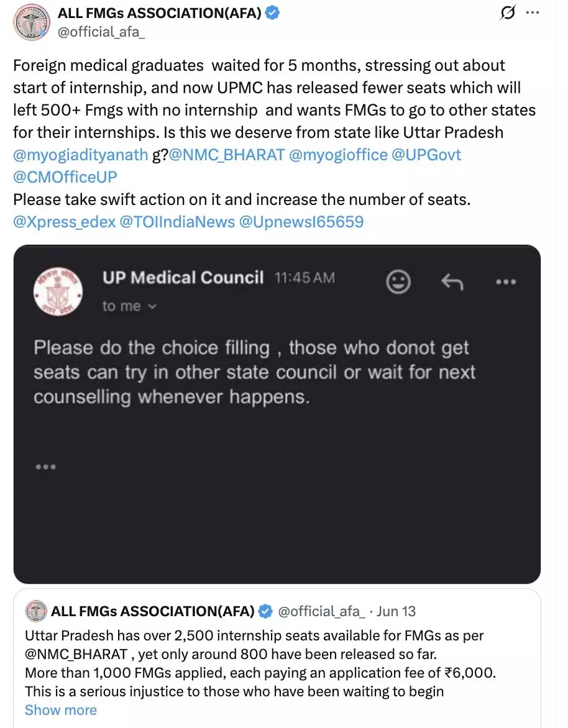
Task: Open the tweet's three-dot more menu
Action: (x=533, y=13)
